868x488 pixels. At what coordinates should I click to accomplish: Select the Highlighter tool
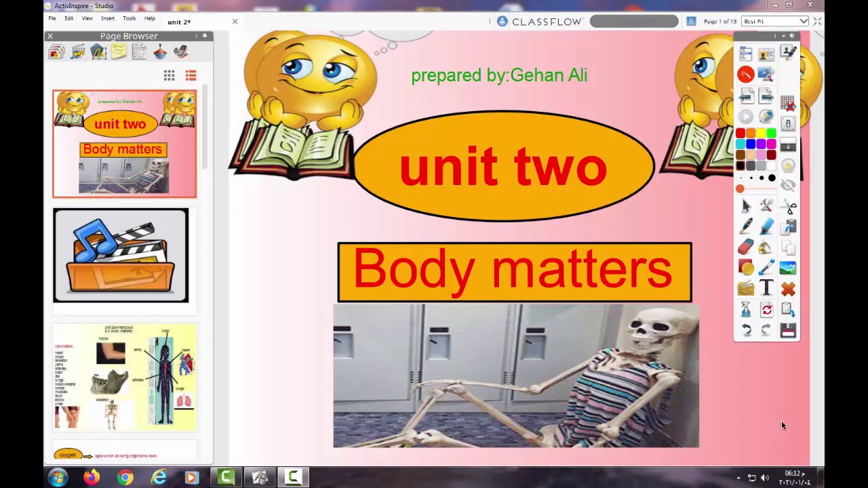click(x=766, y=227)
